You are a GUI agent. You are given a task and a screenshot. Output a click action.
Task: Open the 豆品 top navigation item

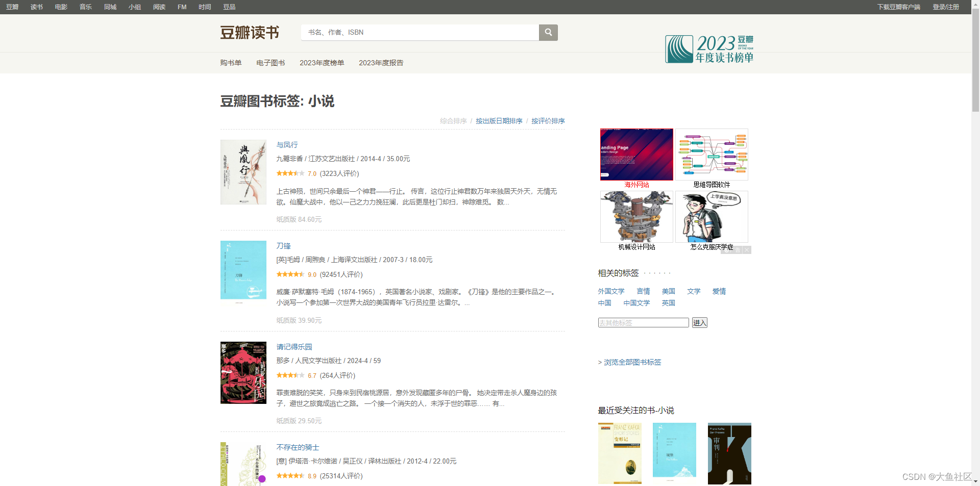(229, 7)
